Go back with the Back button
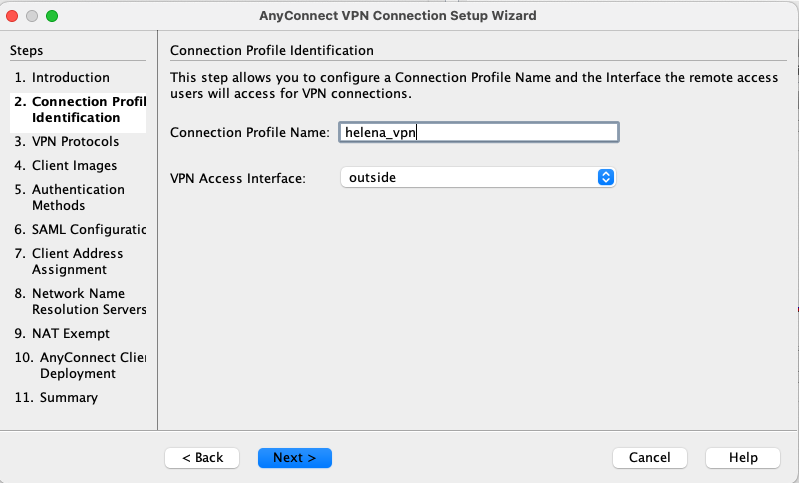Image resolution: width=799 pixels, height=483 pixels. pos(202,457)
